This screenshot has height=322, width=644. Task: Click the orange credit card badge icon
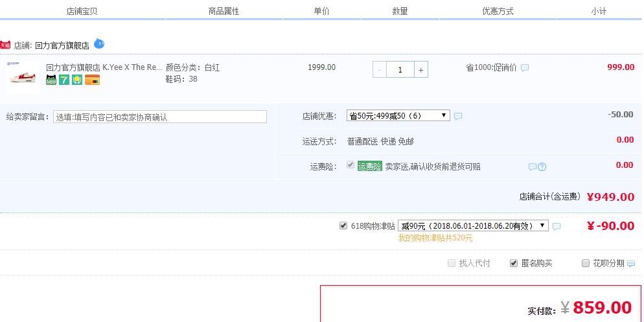tap(92, 80)
